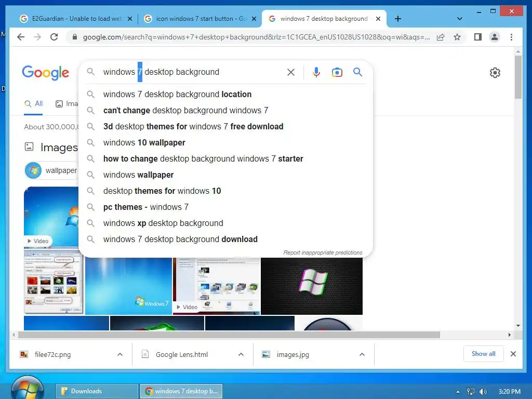Expand options for filee72c.png download
Viewport: 532px width, 399px height.
click(120, 354)
